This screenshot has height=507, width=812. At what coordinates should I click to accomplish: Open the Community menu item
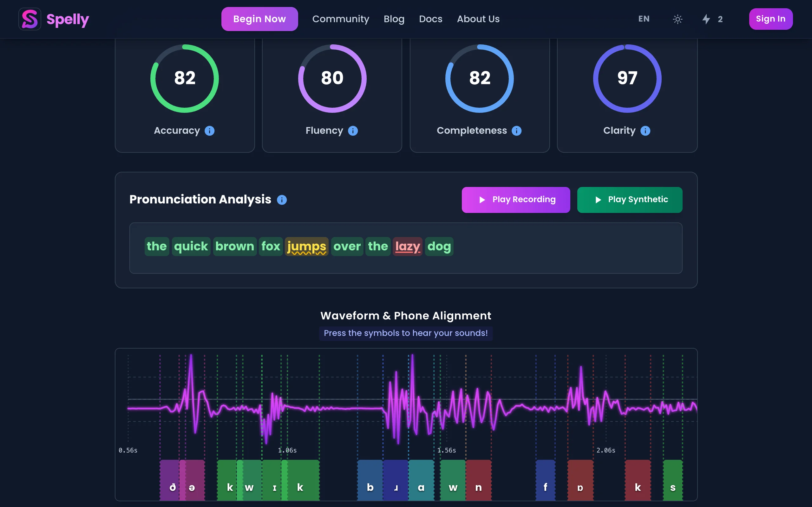341,19
